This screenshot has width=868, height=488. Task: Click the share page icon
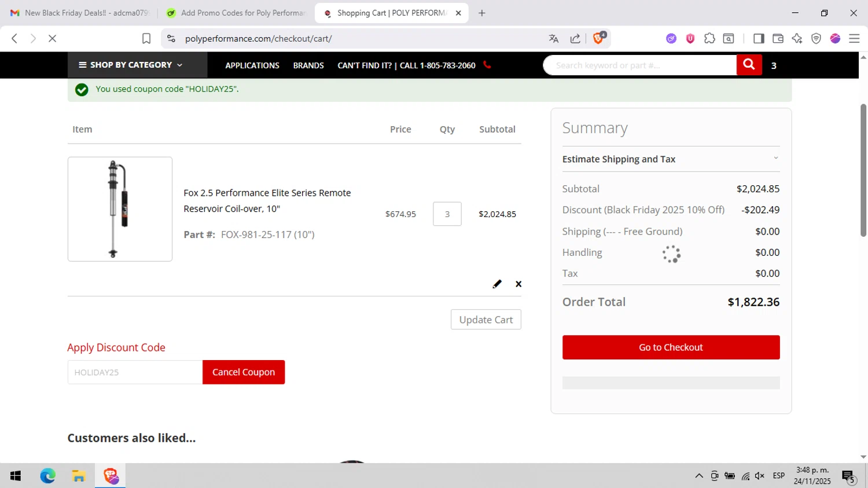(575, 38)
